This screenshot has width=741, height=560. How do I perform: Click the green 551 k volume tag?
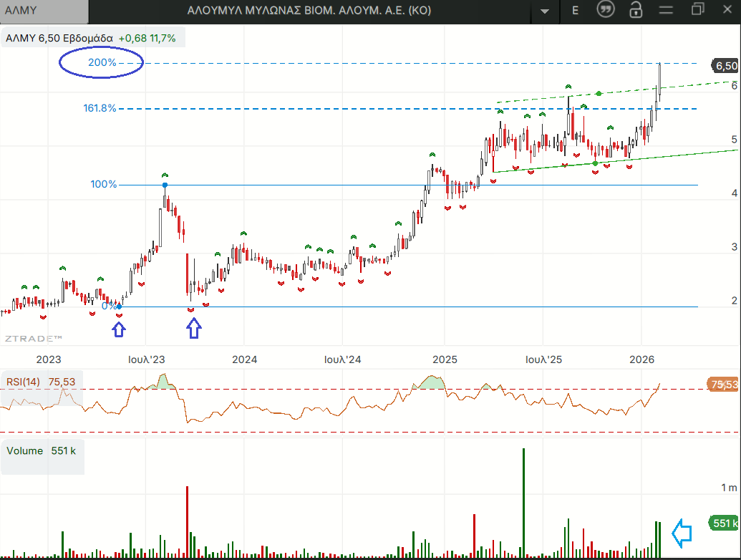coord(724,523)
